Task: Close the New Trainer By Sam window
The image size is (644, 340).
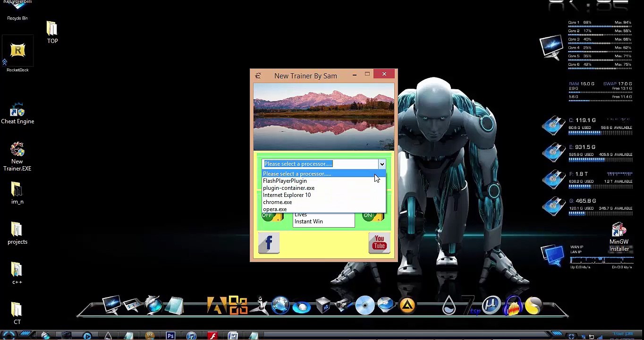Action: click(x=384, y=74)
